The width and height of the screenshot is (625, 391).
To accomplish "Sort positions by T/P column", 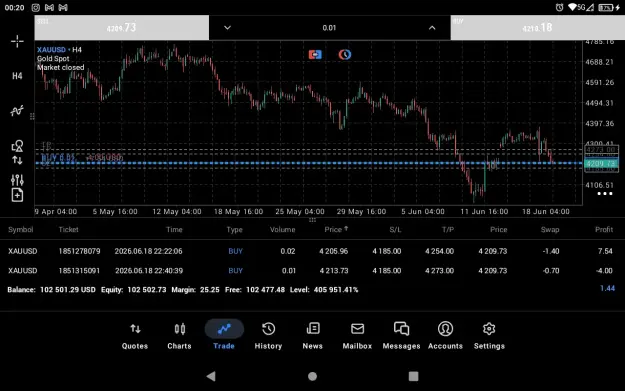I will (x=448, y=230).
